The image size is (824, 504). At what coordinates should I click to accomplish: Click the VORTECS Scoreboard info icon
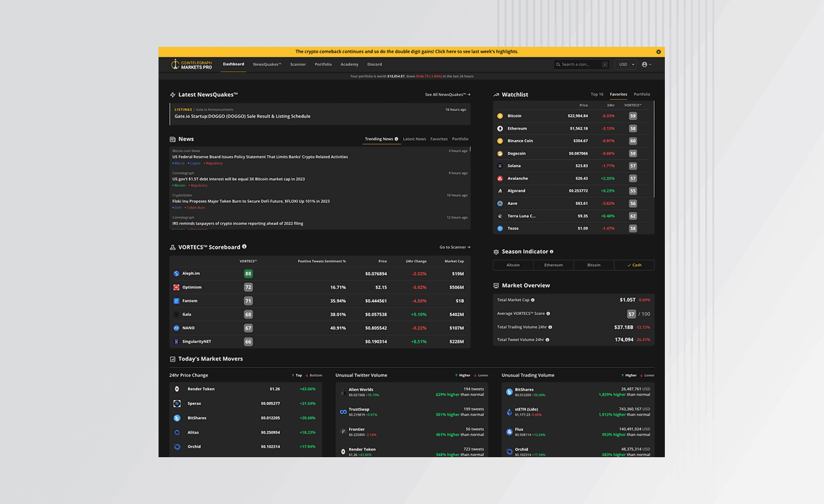tap(245, 247)
